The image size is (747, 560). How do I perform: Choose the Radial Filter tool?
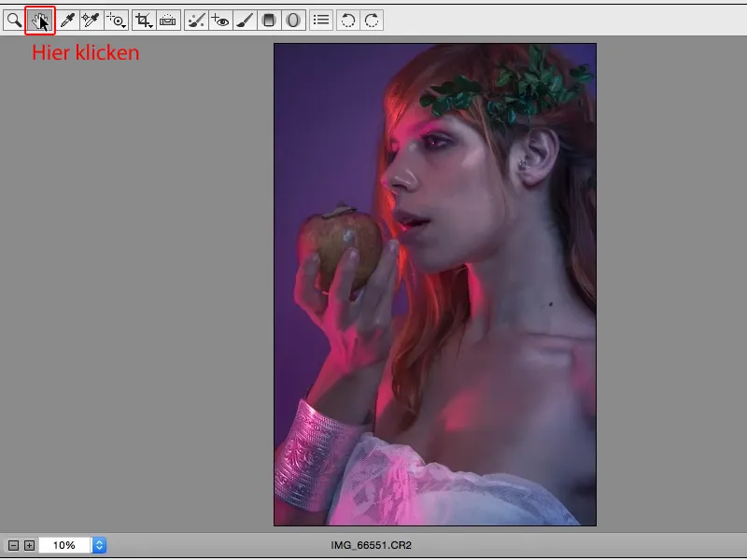pos(293,21)
